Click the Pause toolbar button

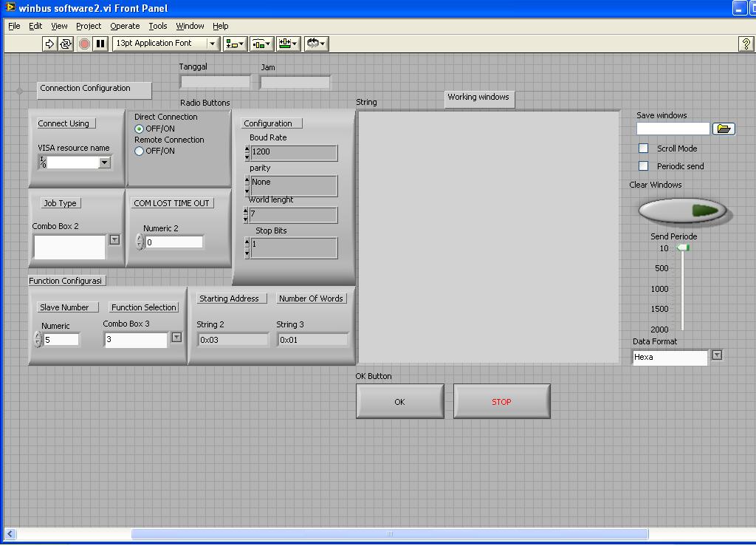[x=100, y=44]
